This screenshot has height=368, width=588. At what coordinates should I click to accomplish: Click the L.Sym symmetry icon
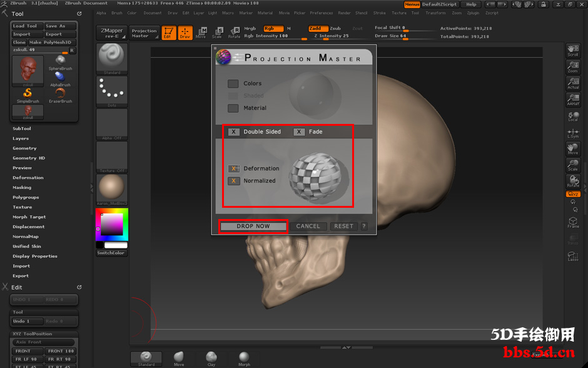(572, 133)
